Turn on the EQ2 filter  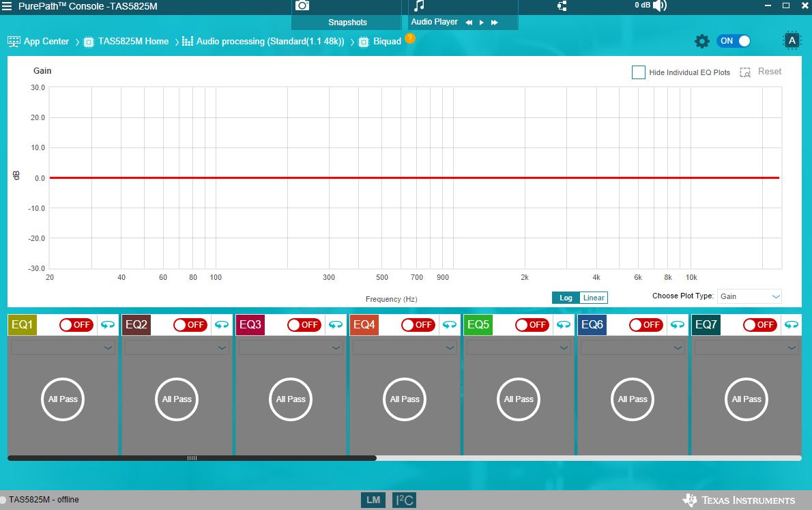tap(190, 325)
